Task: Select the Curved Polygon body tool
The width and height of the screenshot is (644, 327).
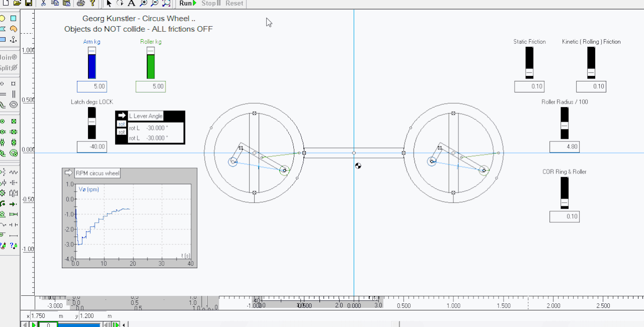Action: (x=14, y=29)
